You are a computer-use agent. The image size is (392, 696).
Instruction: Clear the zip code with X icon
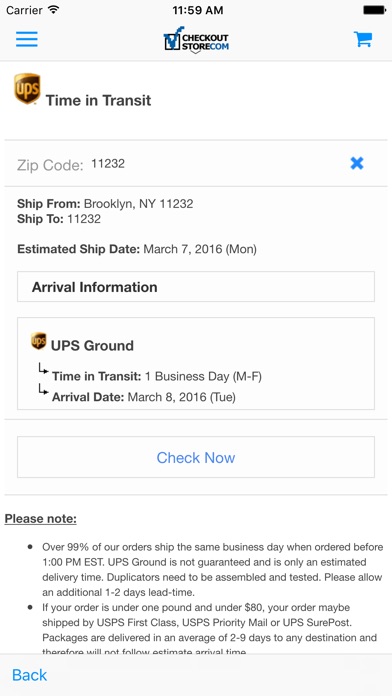356,163
